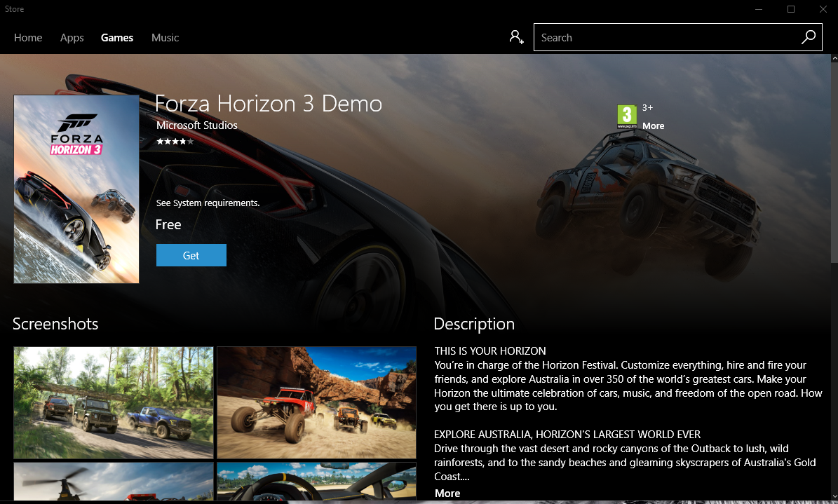Image resolution: width=838 pixels, height=504 pixels.
Task: Click the Microsoft Studios publisher name
Action: 196,125
